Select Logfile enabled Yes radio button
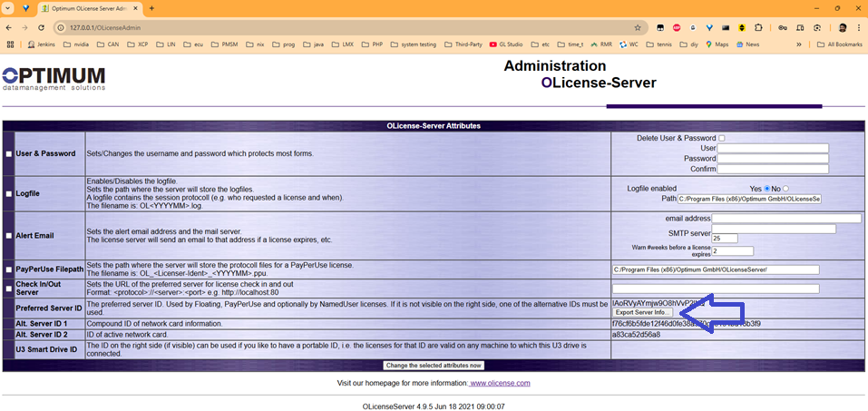The height and width of the screenshot is (411, 868). pos(767,189)
